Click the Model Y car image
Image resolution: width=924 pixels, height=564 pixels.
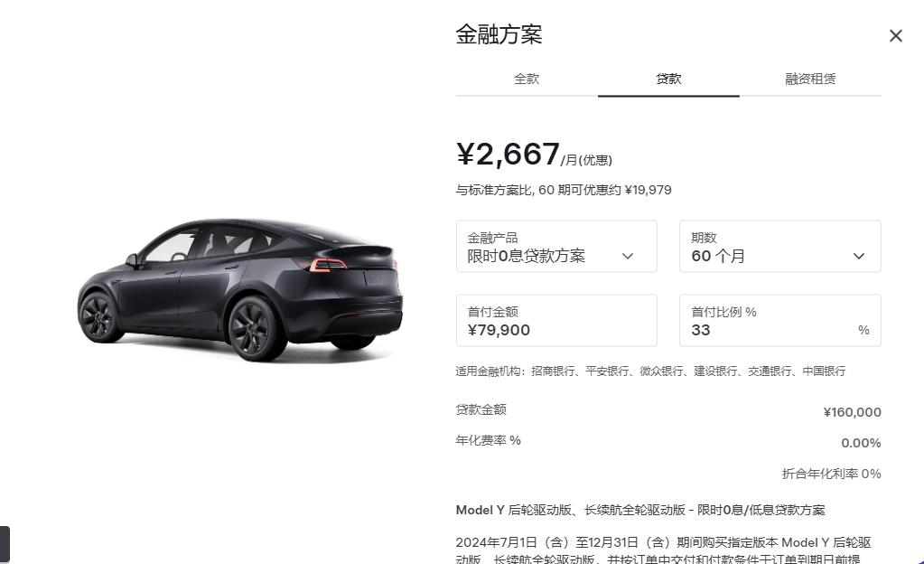click(240, 290)
